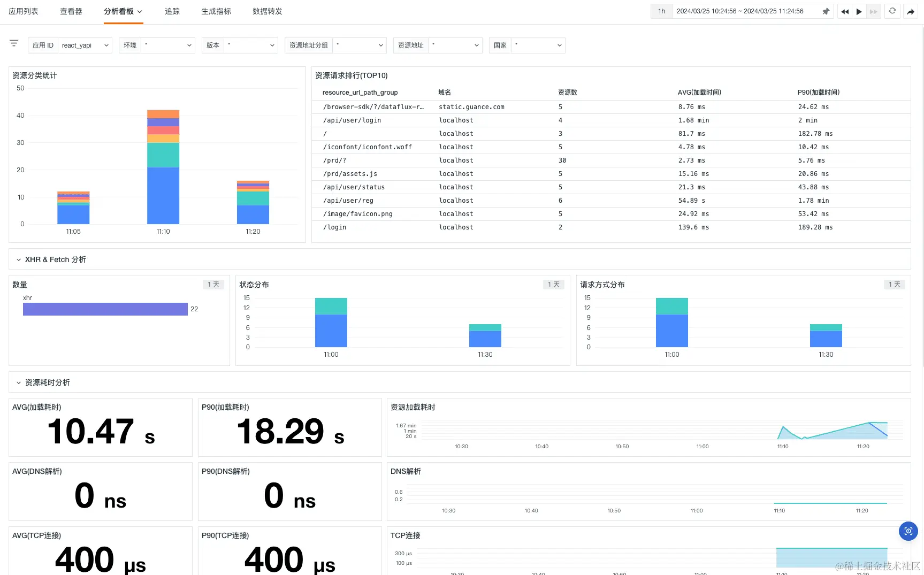Click the blue floating screenshot button
This screenshot has height=575, width=924.
[x=908, y=531]
